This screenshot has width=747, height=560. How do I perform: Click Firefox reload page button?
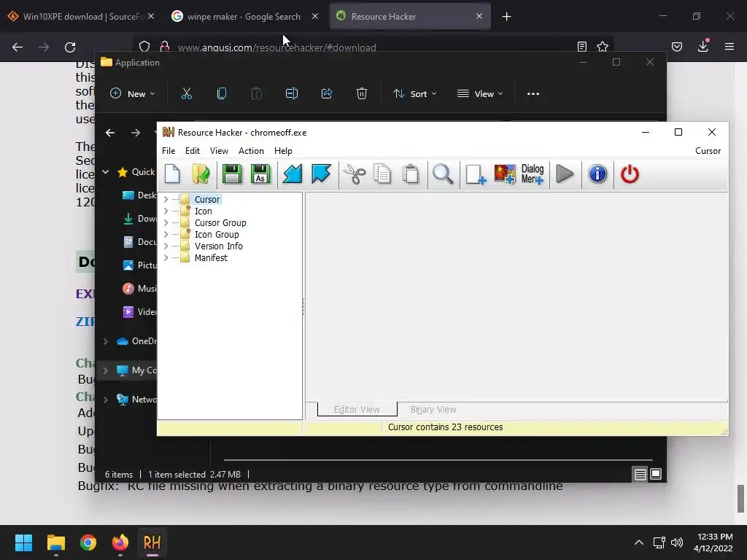pos(70,47)
